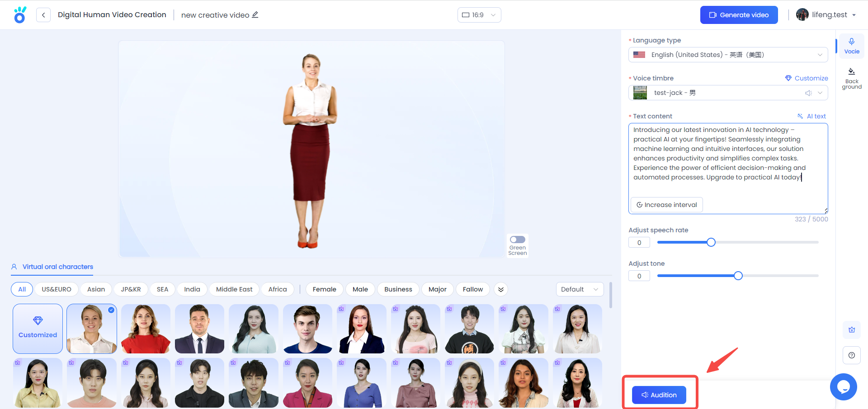Select the Virtual oral characters tab
The image size is (868, 409).
(52, 267)
